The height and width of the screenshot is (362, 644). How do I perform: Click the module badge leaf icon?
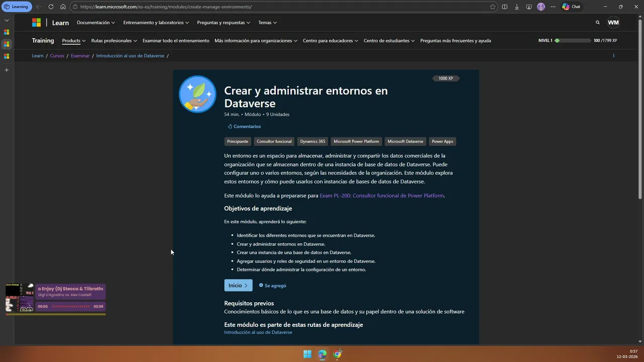click(x=198, y=94)
